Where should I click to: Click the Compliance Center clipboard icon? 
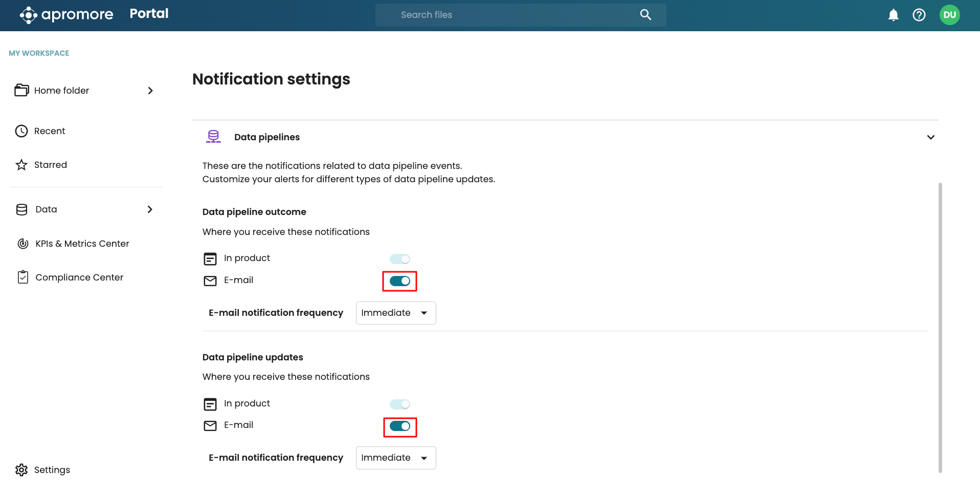23,277
